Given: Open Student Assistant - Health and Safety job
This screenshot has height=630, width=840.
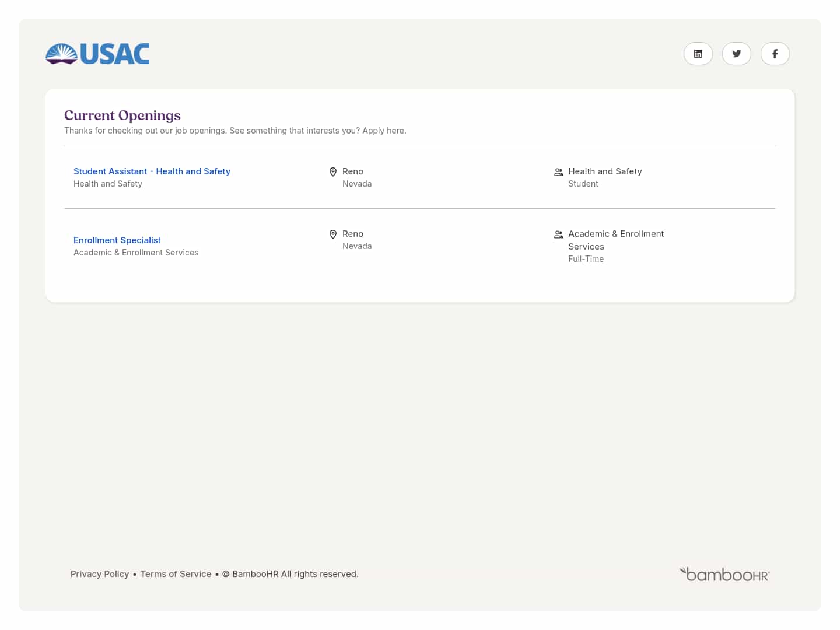Looking at the screenshot, I should coord(152,171).
